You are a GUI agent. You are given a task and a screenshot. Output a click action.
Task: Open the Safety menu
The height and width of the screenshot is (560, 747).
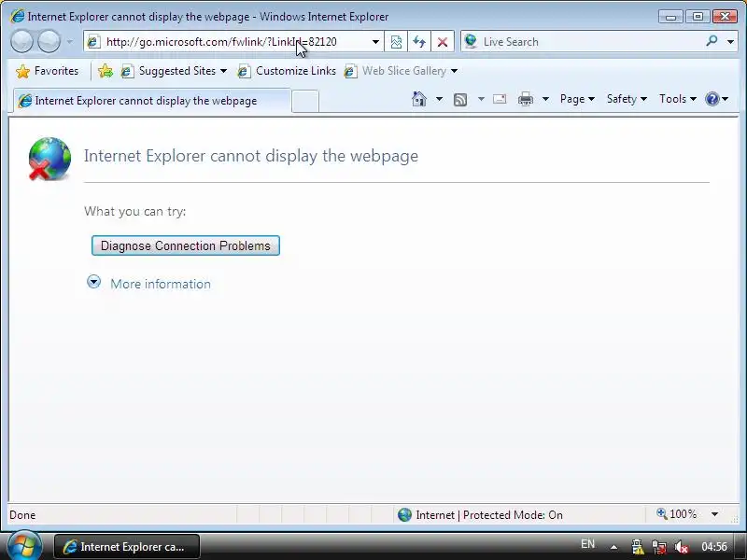tap(627, 99)
